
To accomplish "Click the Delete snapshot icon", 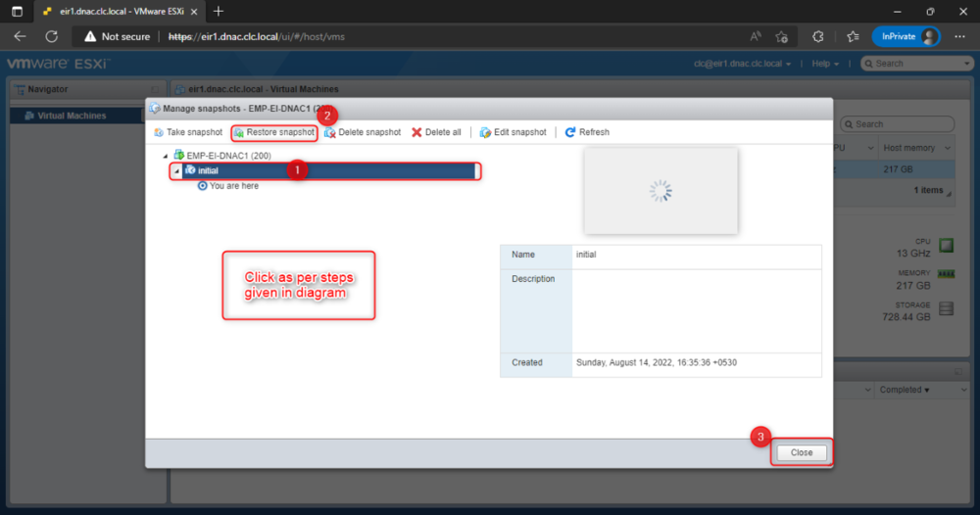I will click(330, 132).
